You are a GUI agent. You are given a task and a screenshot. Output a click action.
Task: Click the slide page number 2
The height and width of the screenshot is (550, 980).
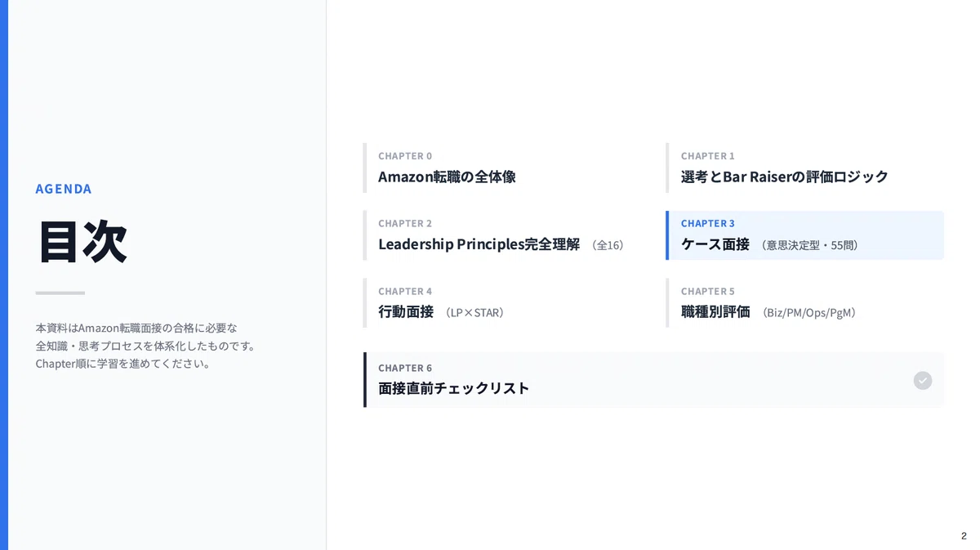click(x=964, y=536)
